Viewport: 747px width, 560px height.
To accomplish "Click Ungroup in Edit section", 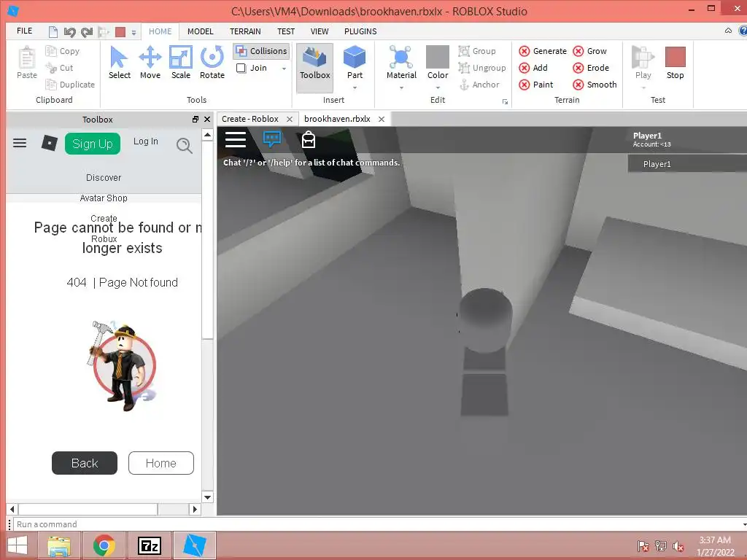I will pos(482,68).
